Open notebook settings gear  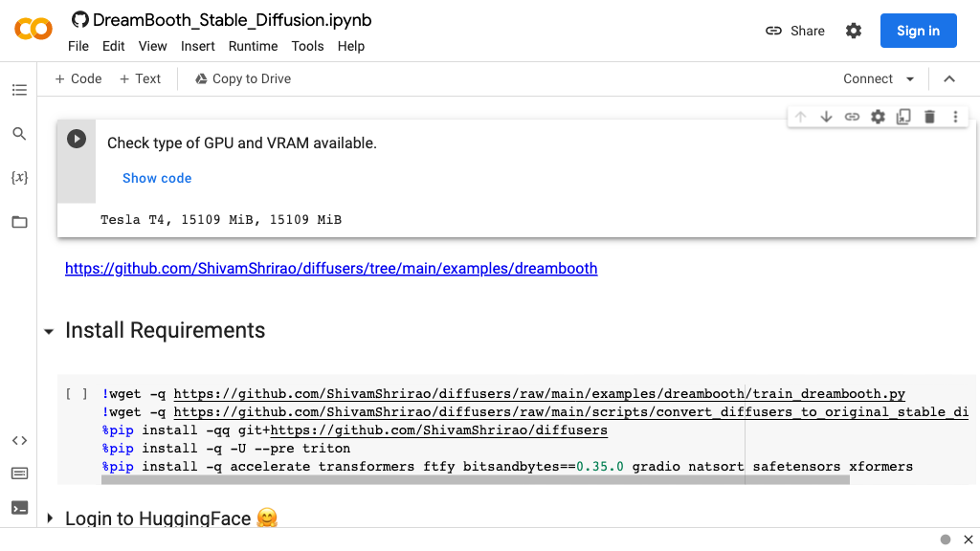coord(854,31)
